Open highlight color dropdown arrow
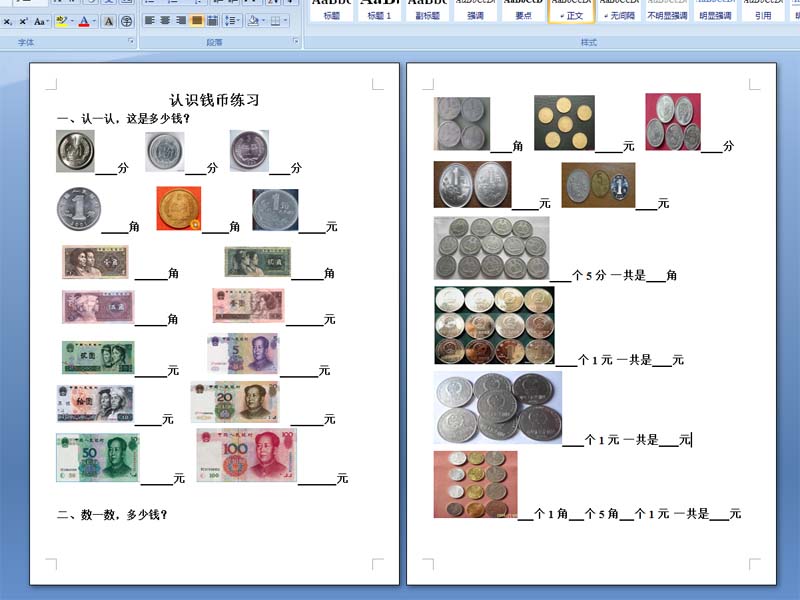Image resolution: width=800 pixels, height=600 pixels. [x=72, y=21]
